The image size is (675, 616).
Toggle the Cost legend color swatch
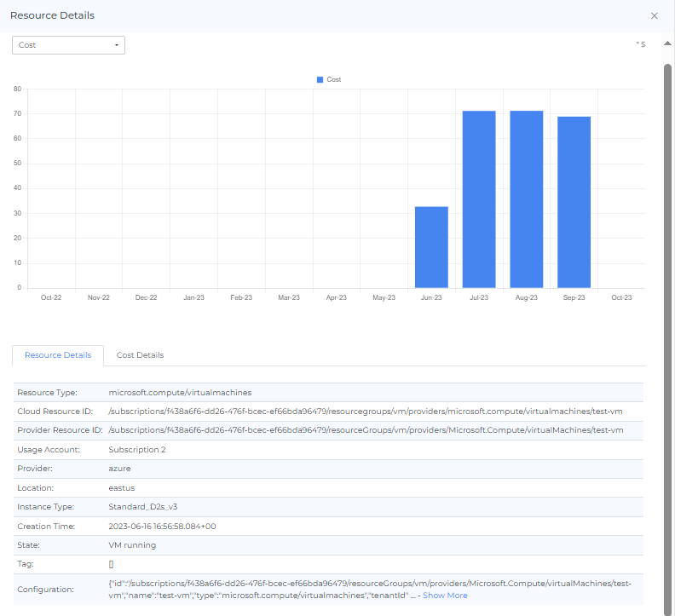tap(320, 79)
